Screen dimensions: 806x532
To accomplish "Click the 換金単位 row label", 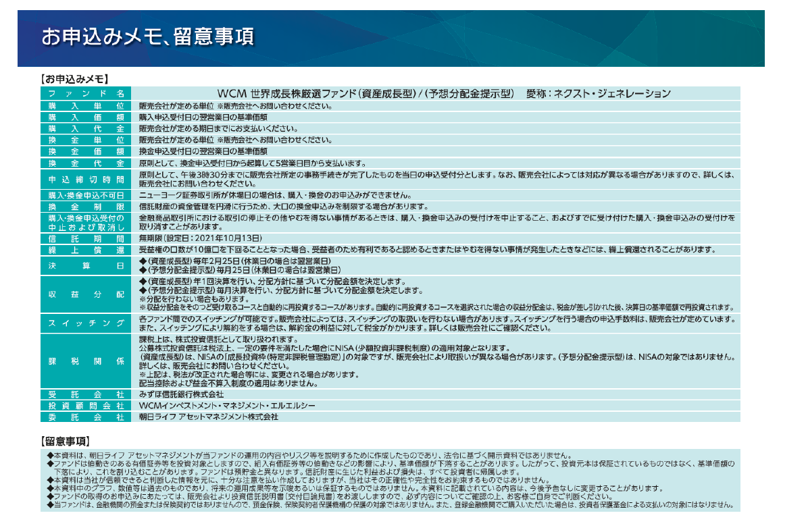I will pyautogui.click(x=86, y=140).
